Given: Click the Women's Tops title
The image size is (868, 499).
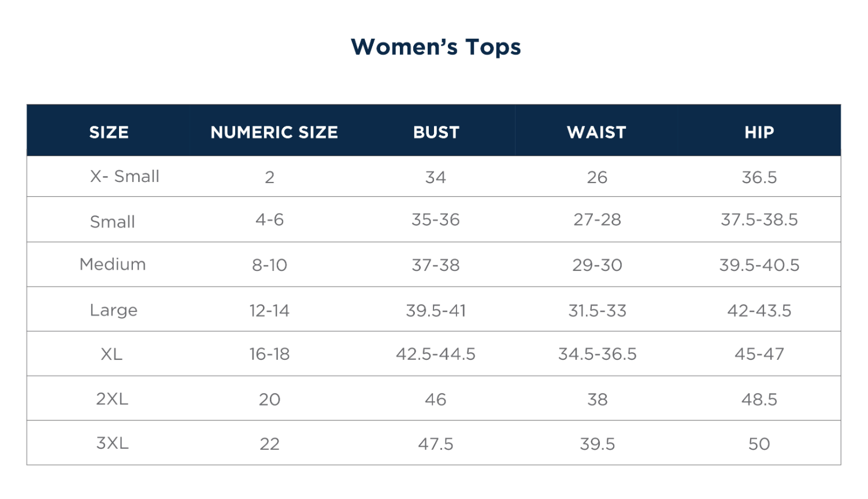Looking at the screenshot, I should (x=436, y=47).
